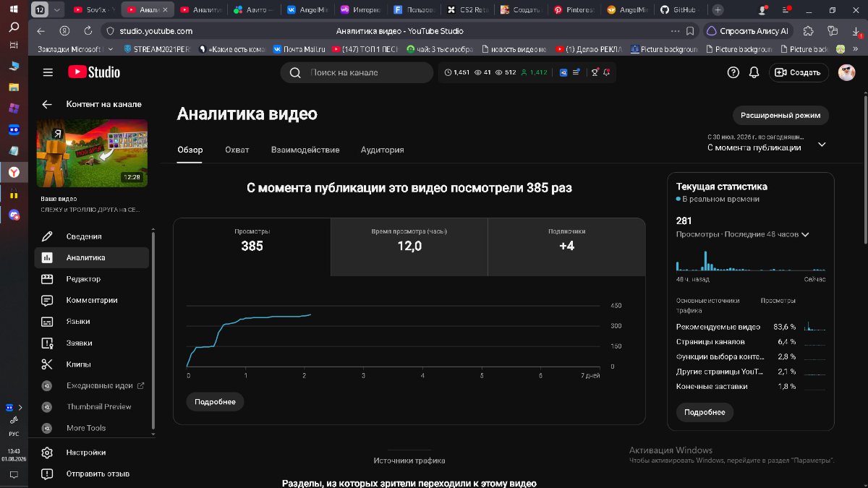Click the back arrow to channel content
868x488 pixels.
click(x=47, y=104)
